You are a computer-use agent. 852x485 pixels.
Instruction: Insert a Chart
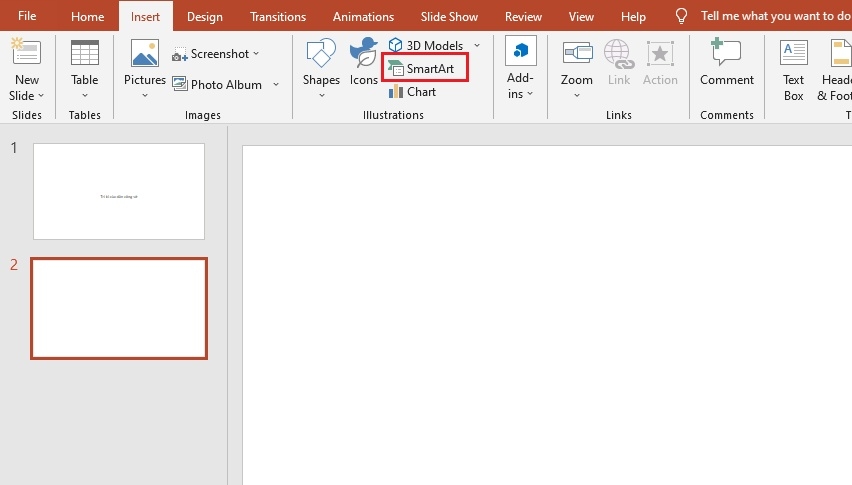point(412,92)
